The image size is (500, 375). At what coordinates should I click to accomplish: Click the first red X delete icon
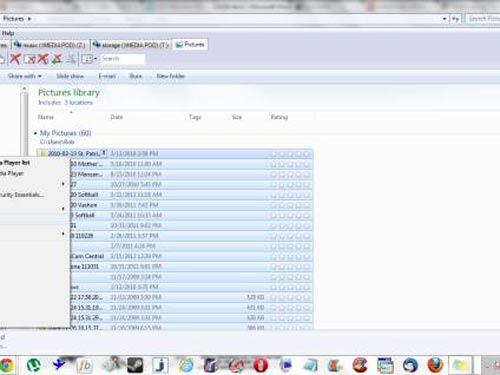coord(15,59)
